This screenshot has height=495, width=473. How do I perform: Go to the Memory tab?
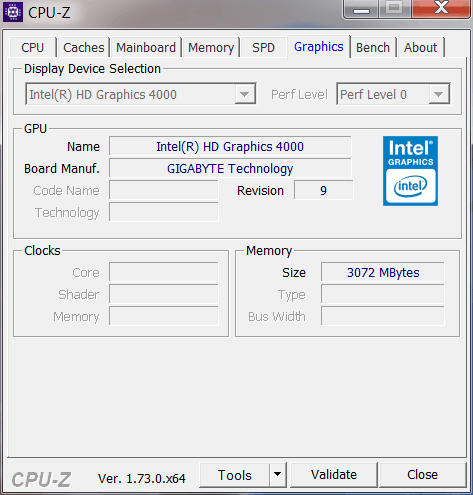[211, 47]
